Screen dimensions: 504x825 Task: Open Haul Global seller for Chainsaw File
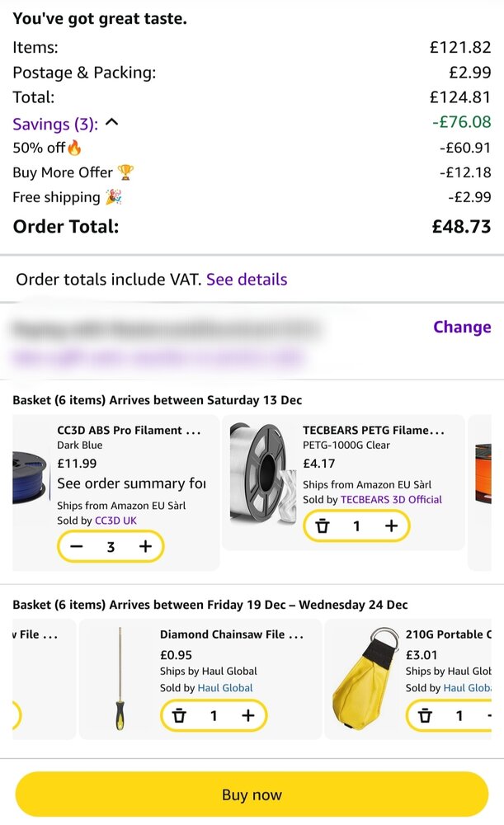225,687
